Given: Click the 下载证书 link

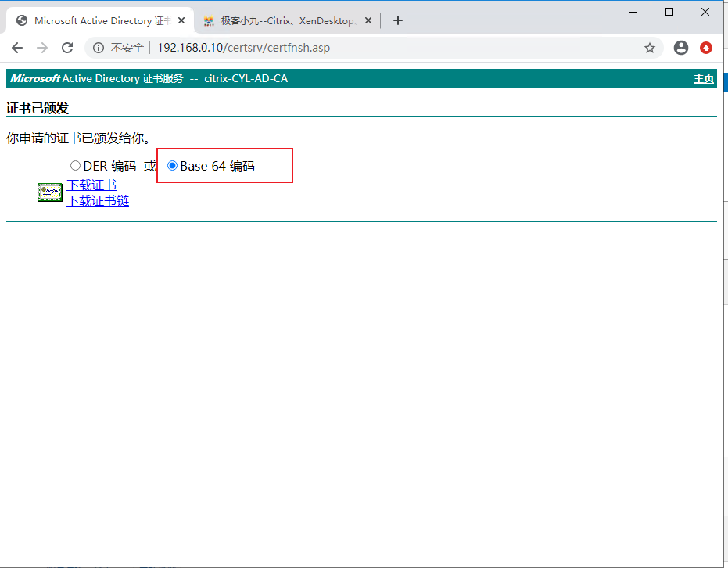Looking at the screenshot, I should pyautogui.click(x=91, y=185).
